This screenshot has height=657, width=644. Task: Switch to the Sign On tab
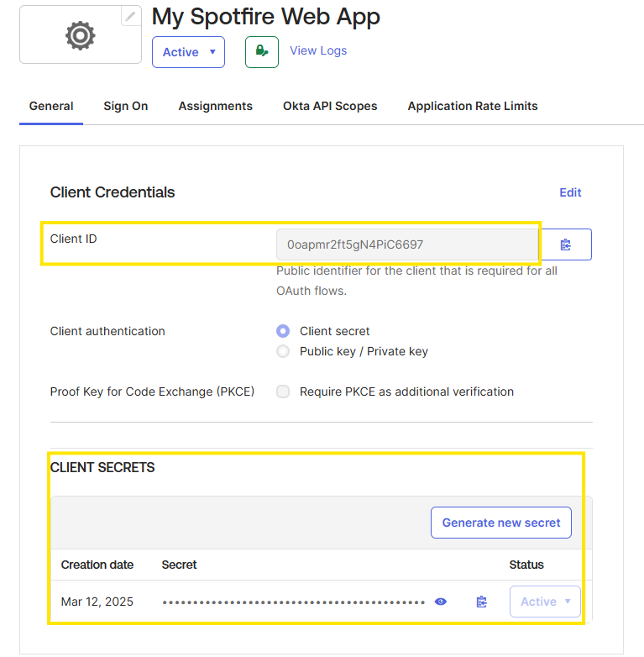(x=126, y=106)
